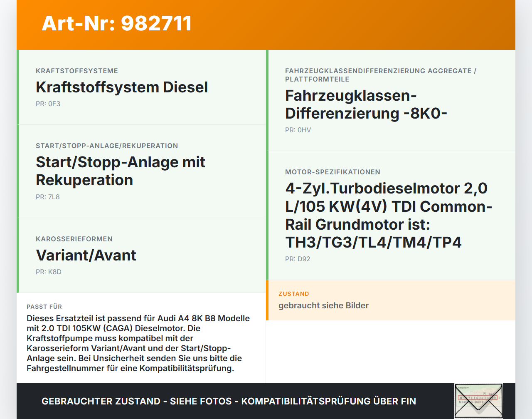Toggle the PR: 0F3 label

[x=48, y=103]
